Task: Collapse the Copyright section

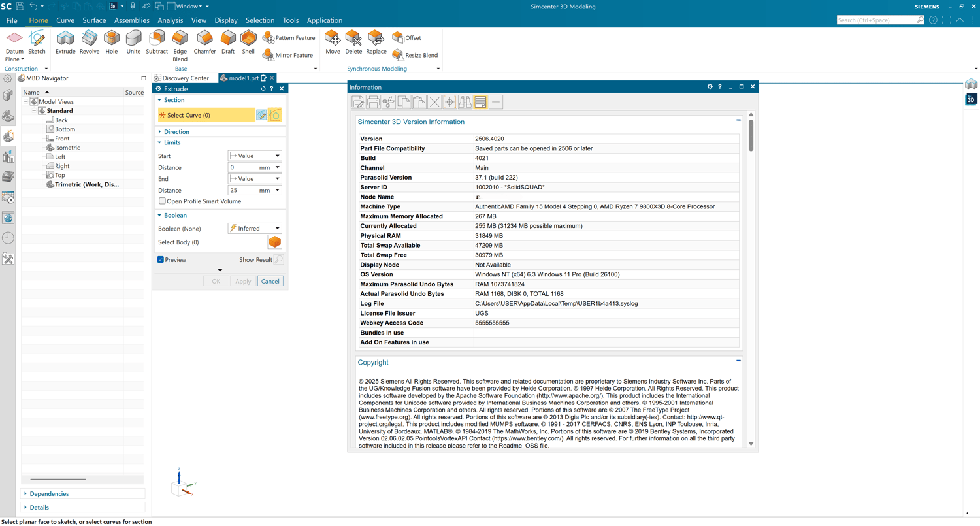Action: click(x=739, y=361)
